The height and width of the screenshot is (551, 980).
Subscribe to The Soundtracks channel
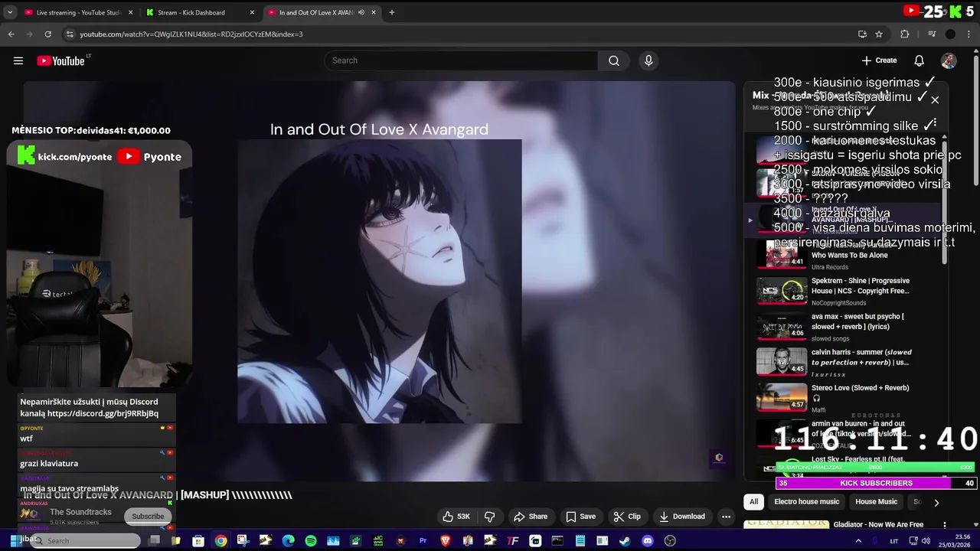148,517
